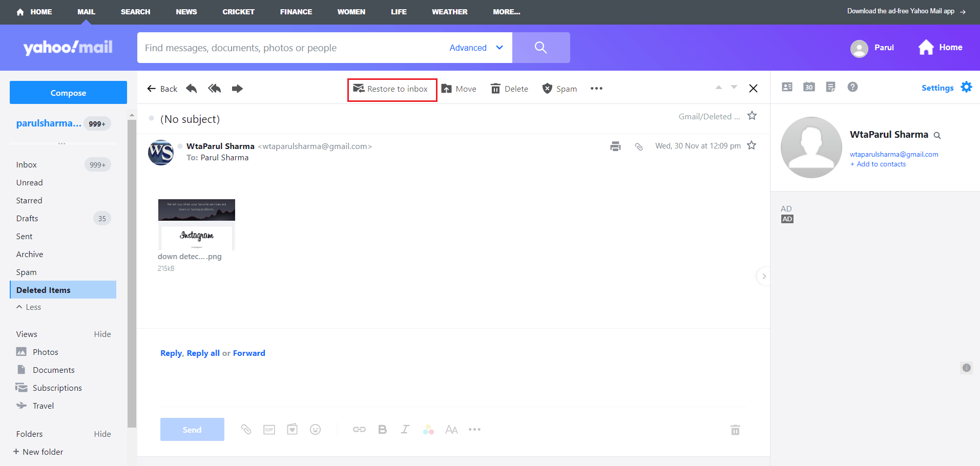
Task: Expand the right side panel chevron
Action: tap(764, 276)
